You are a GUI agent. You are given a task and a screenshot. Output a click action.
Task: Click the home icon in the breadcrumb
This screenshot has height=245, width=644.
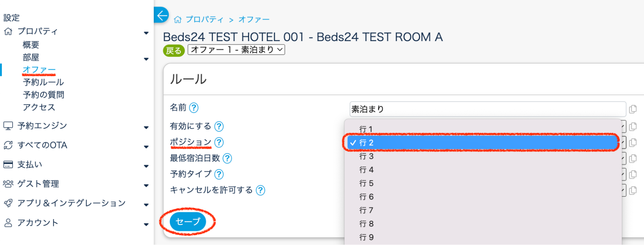(x=178, y=20)
